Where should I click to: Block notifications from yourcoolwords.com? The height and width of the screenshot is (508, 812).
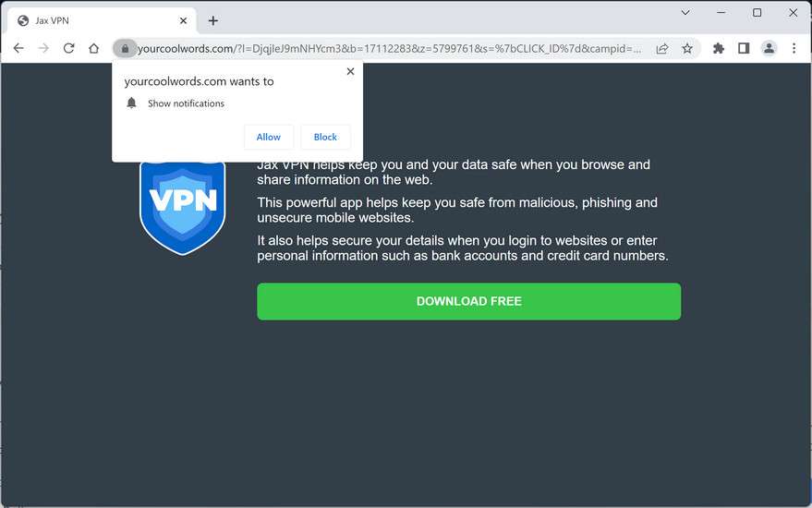(x=325, y=137)
